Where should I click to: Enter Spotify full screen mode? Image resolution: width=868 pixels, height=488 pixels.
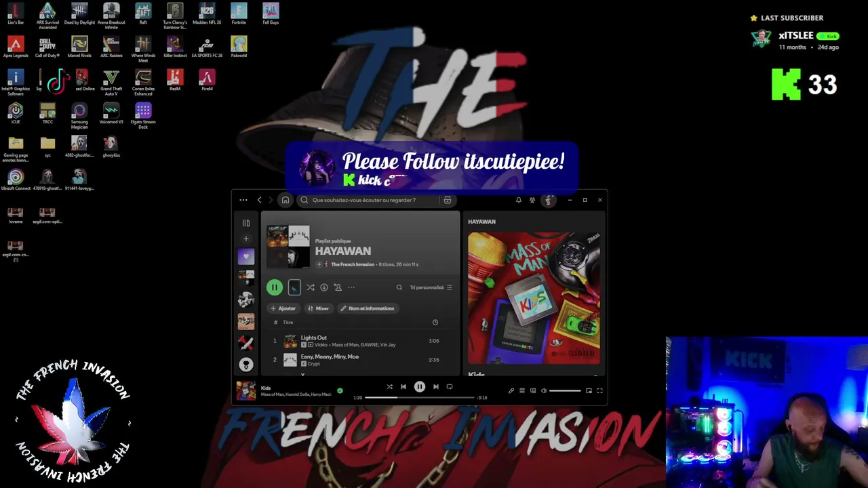point(599,390)
